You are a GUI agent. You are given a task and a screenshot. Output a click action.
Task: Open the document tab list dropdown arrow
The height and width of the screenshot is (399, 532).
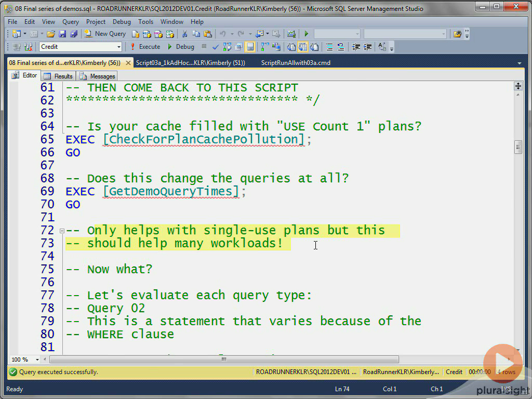tap(519, 62)
